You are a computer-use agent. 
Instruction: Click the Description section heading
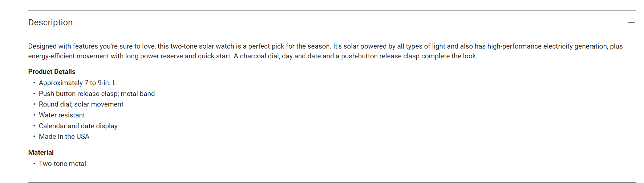(50, 22)
